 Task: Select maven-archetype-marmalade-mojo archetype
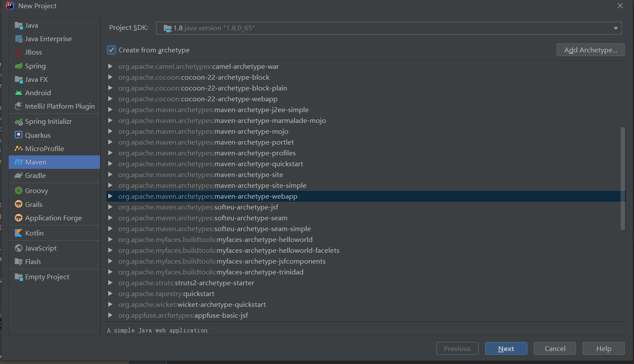pos(366,120)
